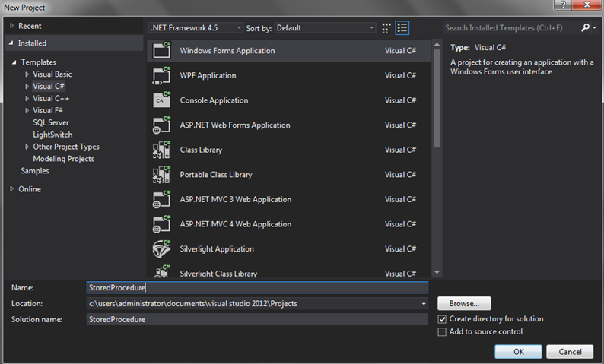Image resolution: width=604 pixels, height=364 pixels.
Task: Select the "WPF Application" template name
Action: [208, 75]
